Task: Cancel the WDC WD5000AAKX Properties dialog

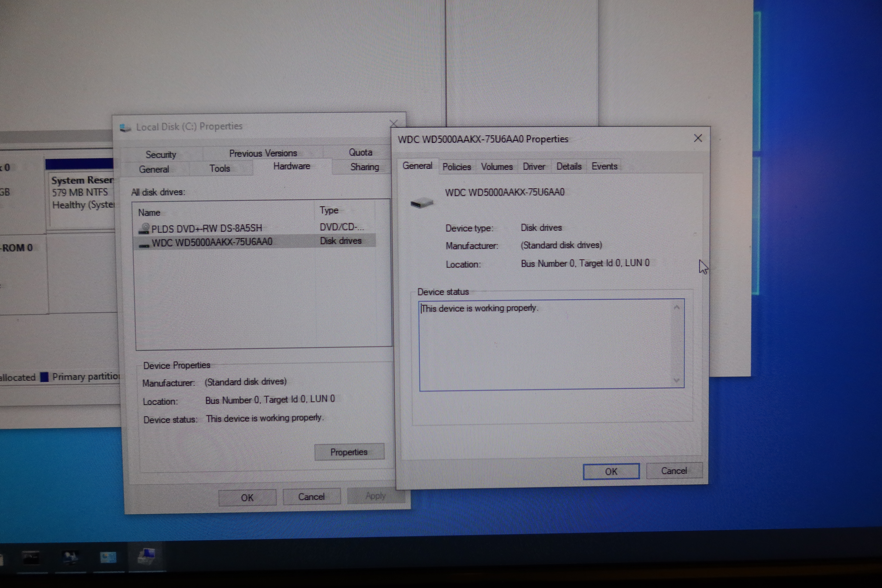Action: [674, 471]
